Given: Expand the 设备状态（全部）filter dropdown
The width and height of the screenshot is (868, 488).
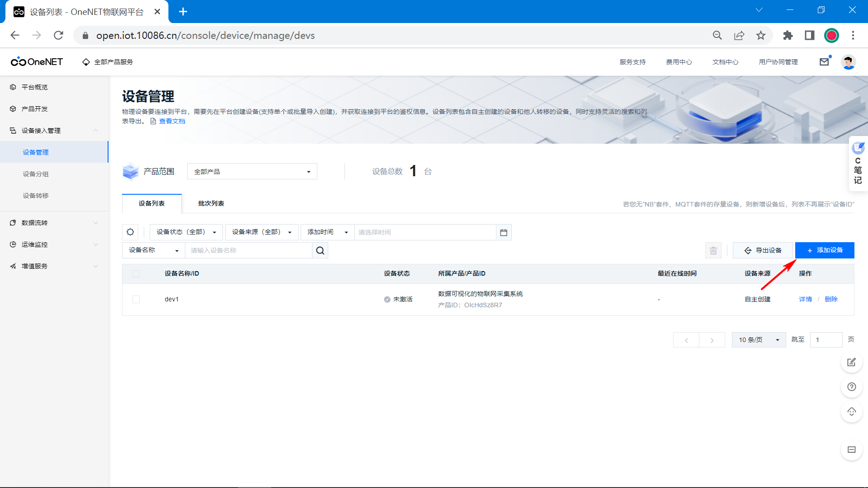Looking at the screenshot, I should [186, 232].
